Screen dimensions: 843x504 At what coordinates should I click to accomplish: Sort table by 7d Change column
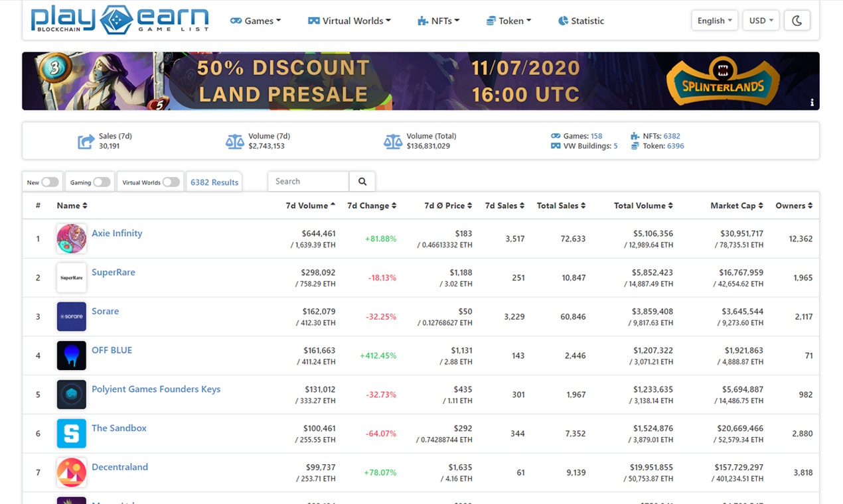click(372, 206)
